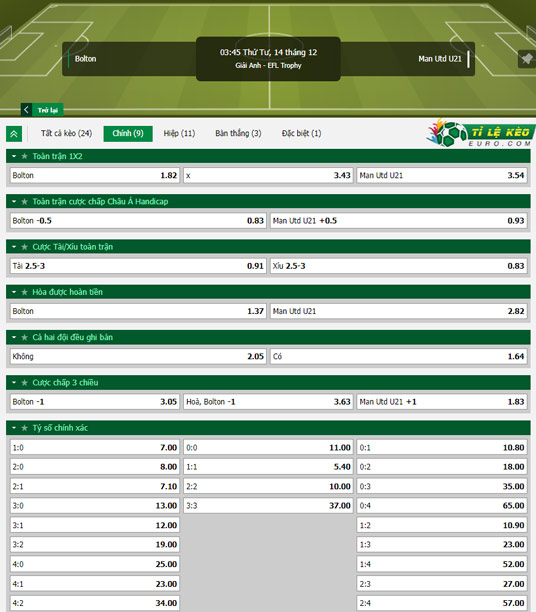Star the Toàn trận 1X2 market
Viewport: 536px width, 612px height.
click(25, 156)
